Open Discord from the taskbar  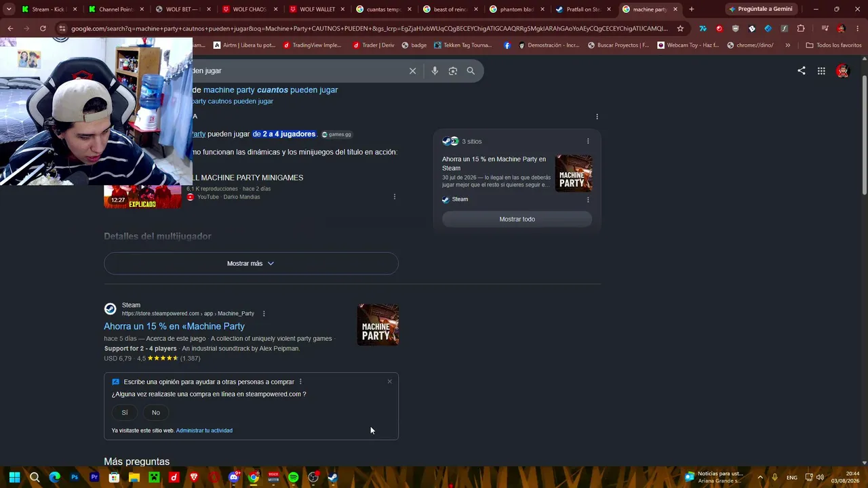click(x=234, y=477)
